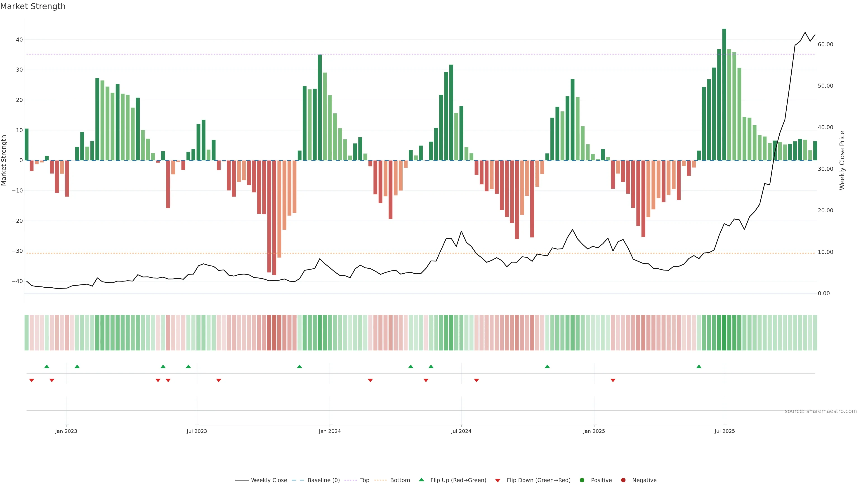Click the last green flip-up marker before Jul 2025
The height and width of the screenshot is (488, 868).
(699, 366)
